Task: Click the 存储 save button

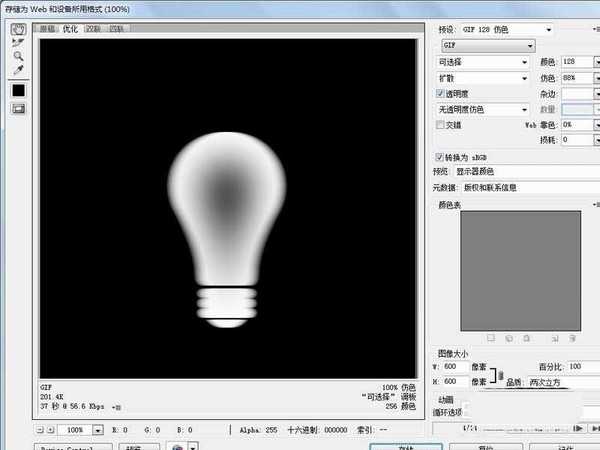Action: point(405,445)
